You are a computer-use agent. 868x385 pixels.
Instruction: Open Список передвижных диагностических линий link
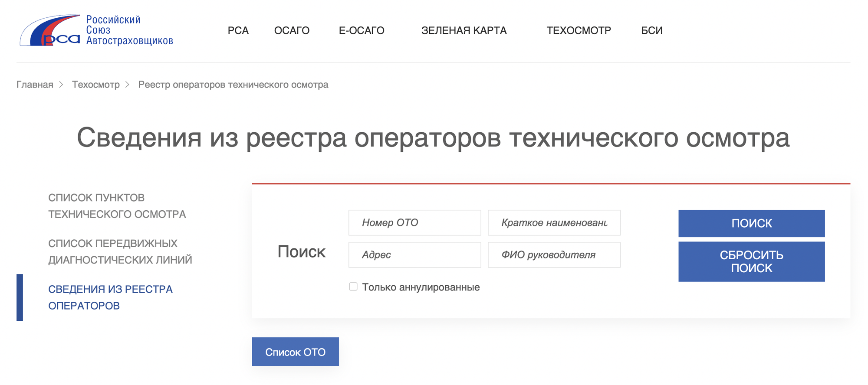[x=120, y=251]
